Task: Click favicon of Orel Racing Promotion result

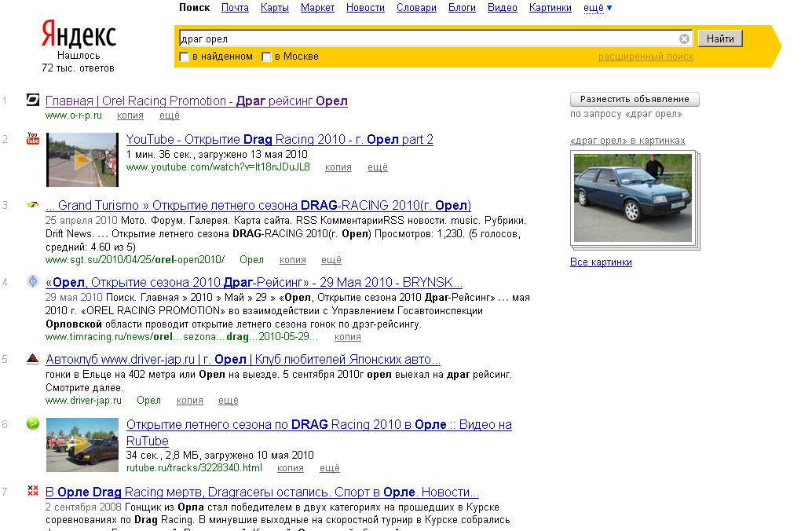Action: click(33, 100)
